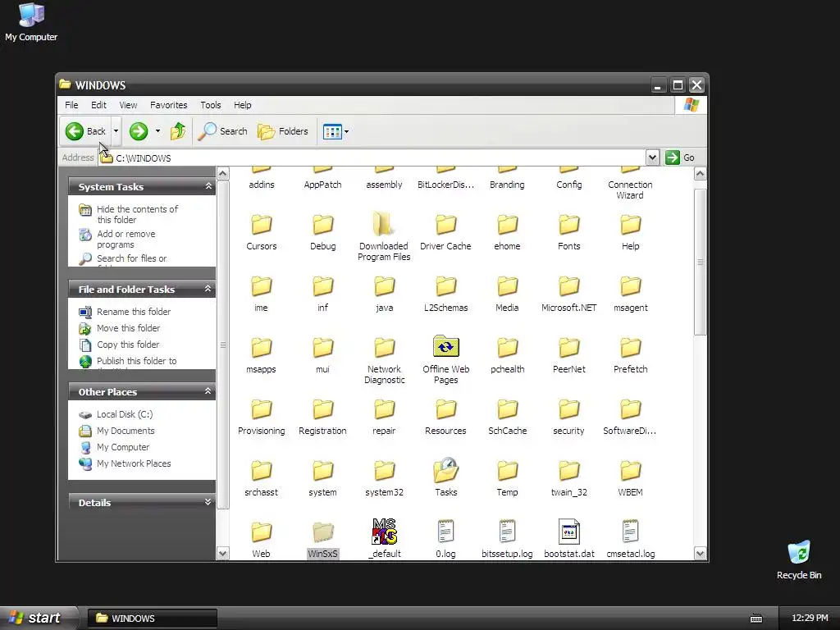This screenshot has width=840, height=630.
Task: Select the Fonts folder icon
Action: click(569, 225)
